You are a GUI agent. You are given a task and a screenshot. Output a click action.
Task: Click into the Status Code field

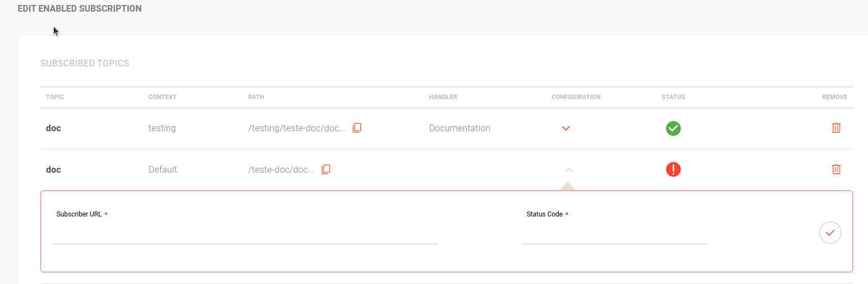(x=614, y=234)
